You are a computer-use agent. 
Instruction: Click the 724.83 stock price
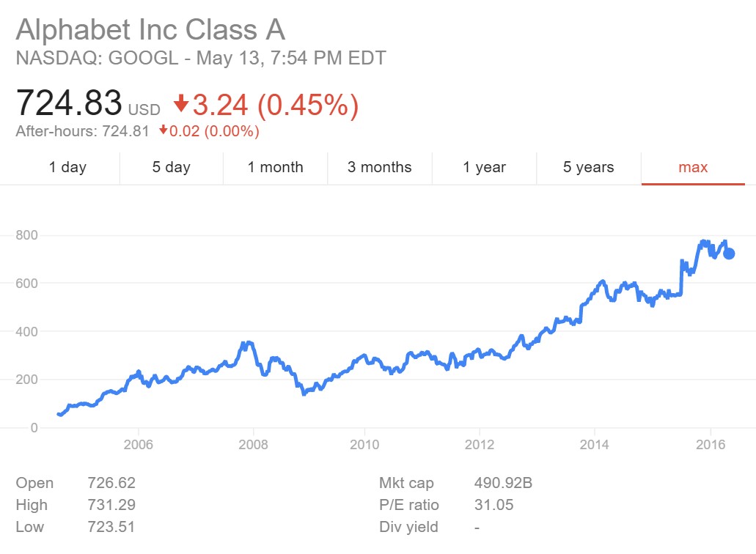69,103
